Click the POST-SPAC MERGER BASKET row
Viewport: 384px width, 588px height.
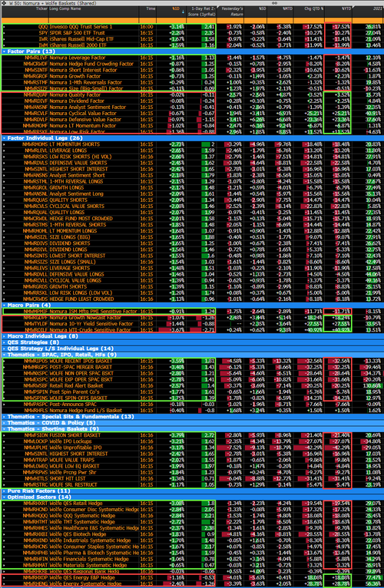[x=192, y=367]
